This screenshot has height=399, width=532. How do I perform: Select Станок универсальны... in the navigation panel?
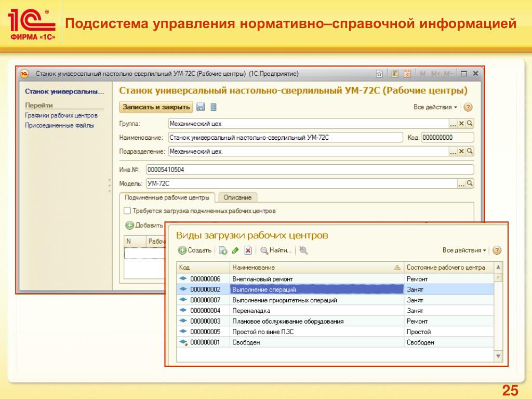64,91
